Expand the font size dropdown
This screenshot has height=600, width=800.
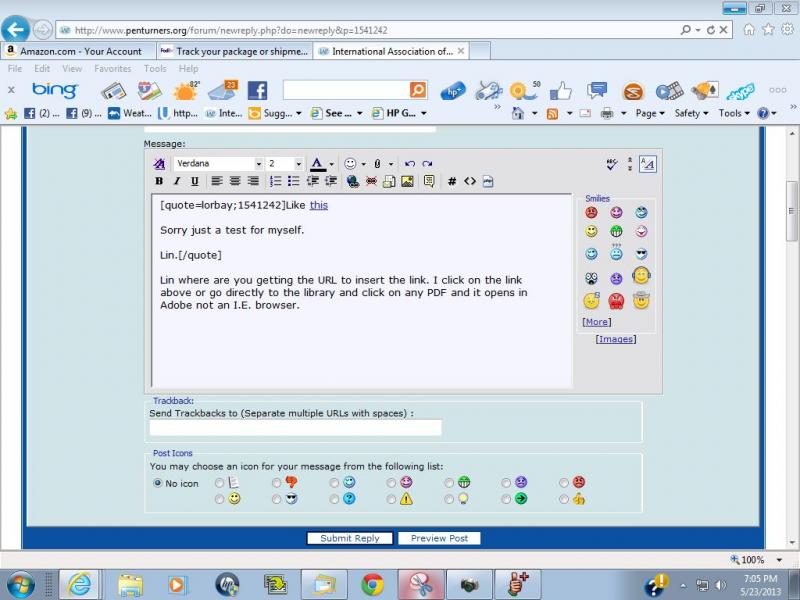[x=298, y=164]
